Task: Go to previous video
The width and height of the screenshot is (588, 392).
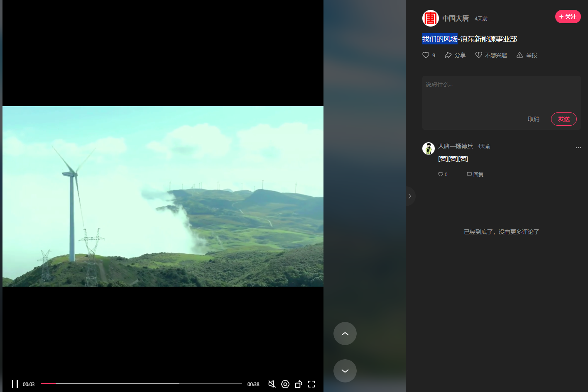Action: [345, 334]
